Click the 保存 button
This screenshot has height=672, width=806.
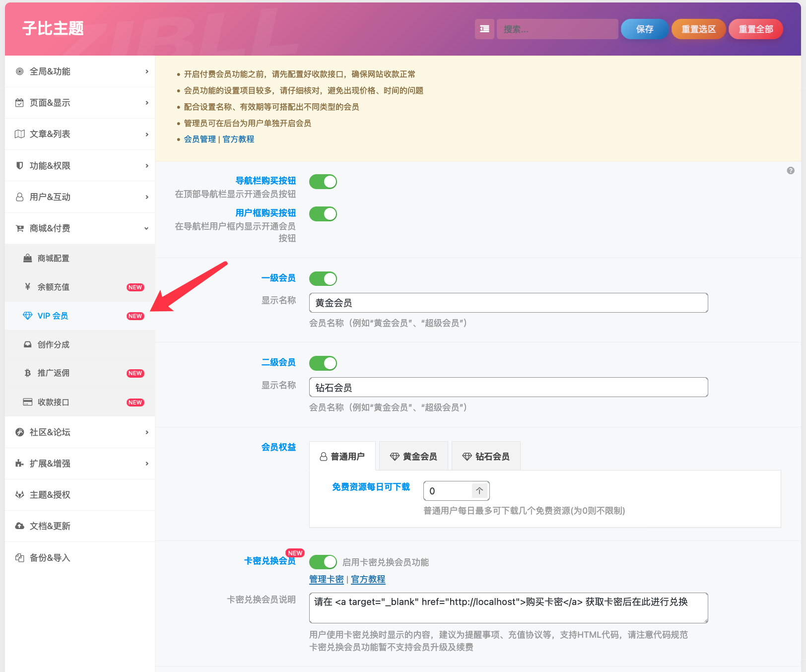pos(644,29)
